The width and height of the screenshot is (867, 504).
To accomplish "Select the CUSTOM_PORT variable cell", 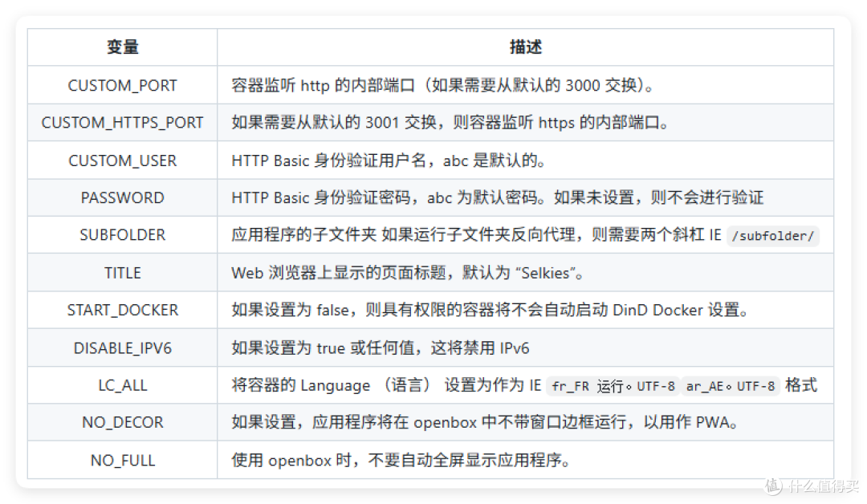I will coord(122,85).
